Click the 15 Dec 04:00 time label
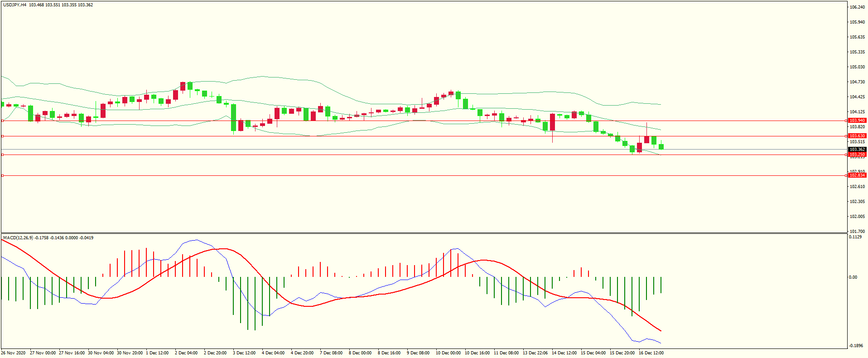The height and width of the screenshot is (358, 868). coord(593,353)
